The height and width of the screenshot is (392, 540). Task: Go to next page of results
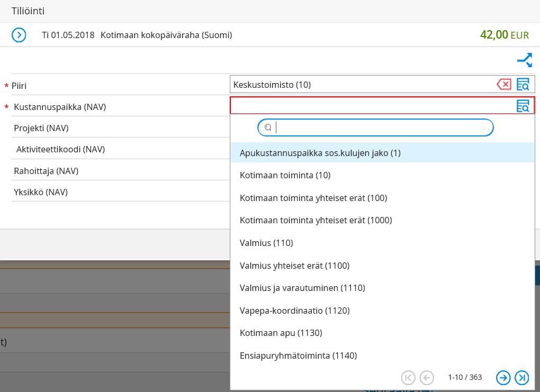click(x=503, y=378)
